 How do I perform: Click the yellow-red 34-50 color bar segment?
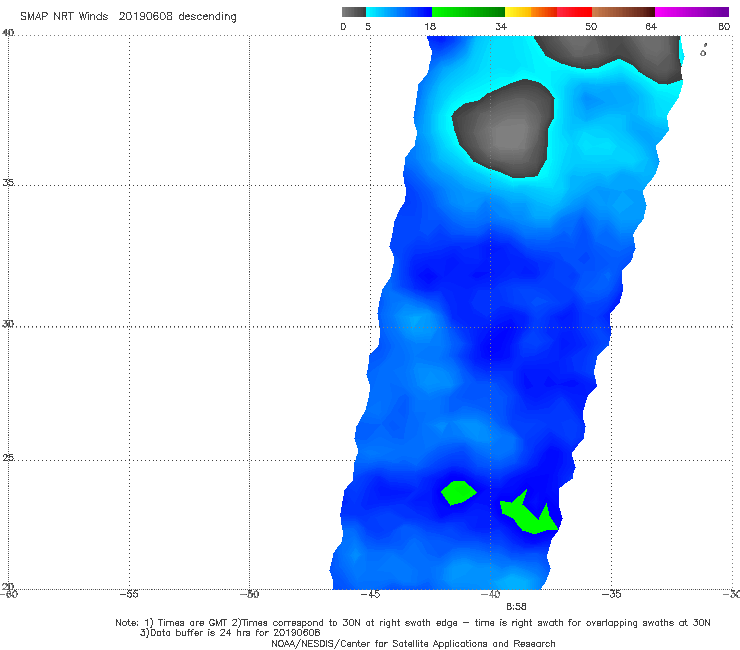(548, 12)
